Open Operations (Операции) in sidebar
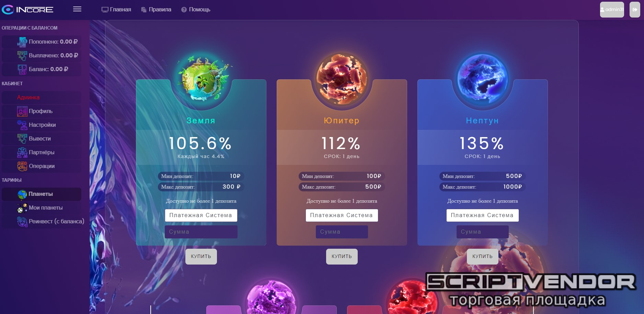 tap(42, 166)
